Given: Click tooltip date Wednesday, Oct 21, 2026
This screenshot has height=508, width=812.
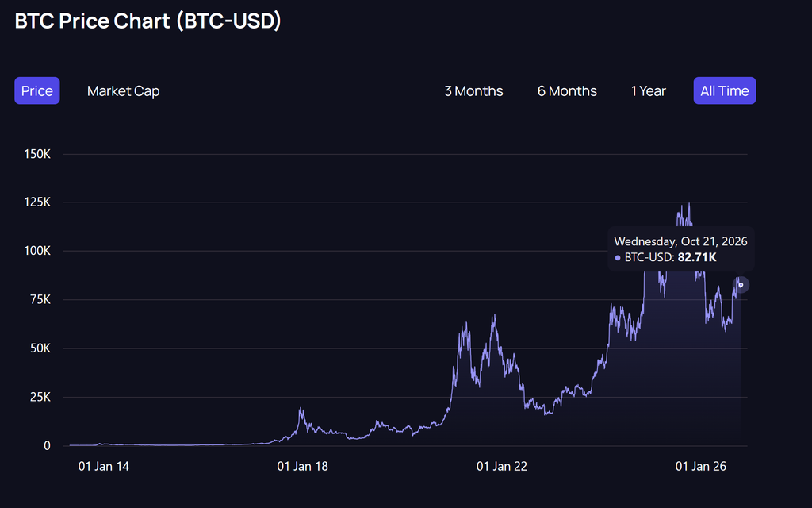Looking at the screenshot, I should click(x=680, y=241).
